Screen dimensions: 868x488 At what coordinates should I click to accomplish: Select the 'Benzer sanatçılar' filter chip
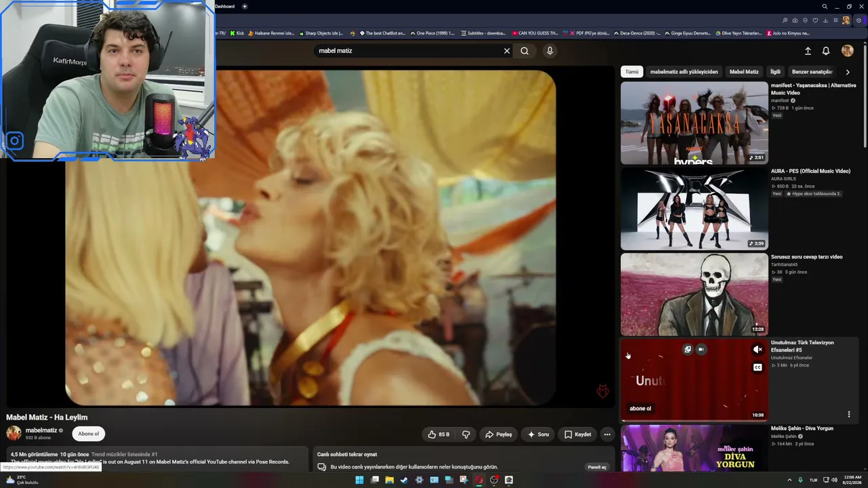[812, 72]
